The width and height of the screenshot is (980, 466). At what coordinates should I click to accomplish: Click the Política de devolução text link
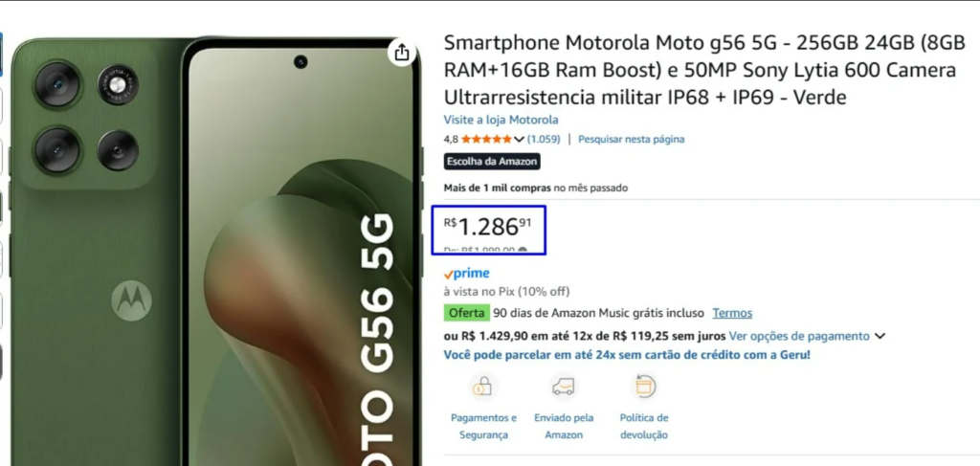pos(644,426)
